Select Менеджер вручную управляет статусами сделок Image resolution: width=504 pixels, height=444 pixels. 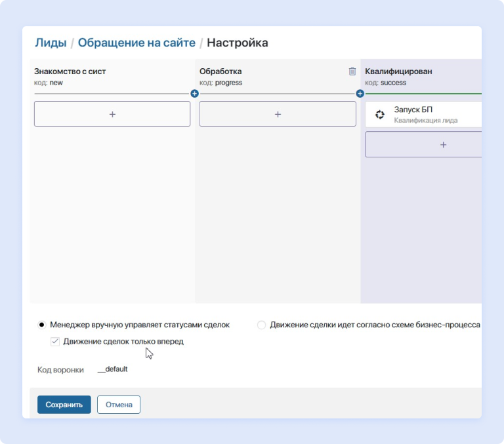click(x=42, y=325)
